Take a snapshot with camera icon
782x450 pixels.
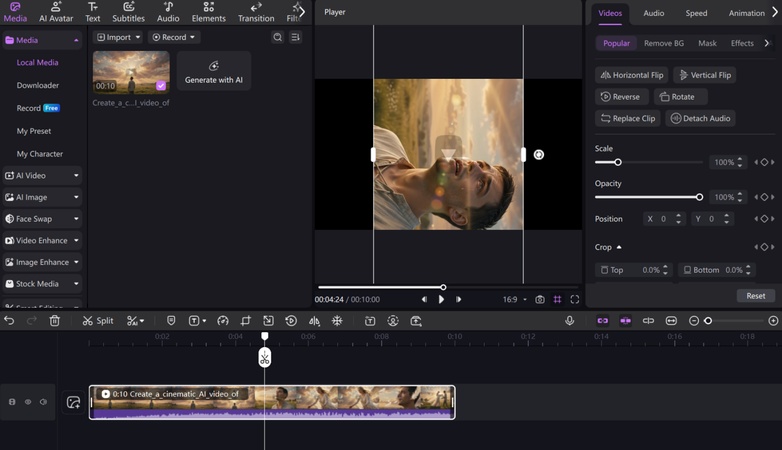[x=540, y=299]
